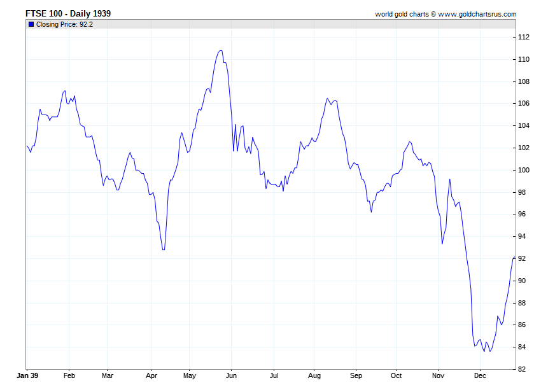Click the December low point of the price line

[x=484, y=351]
